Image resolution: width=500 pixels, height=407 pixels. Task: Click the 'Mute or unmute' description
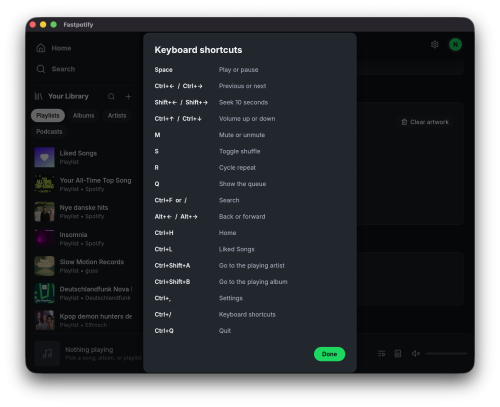[242, 135]
